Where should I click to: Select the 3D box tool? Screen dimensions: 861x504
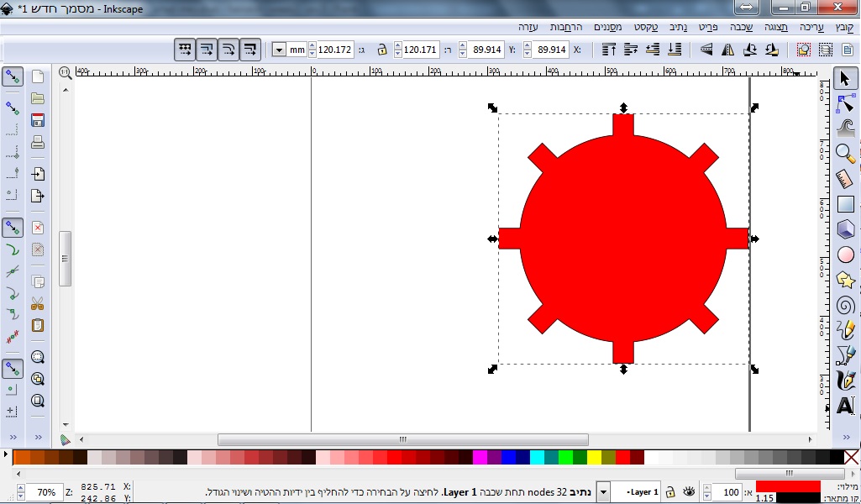point(845,229)
